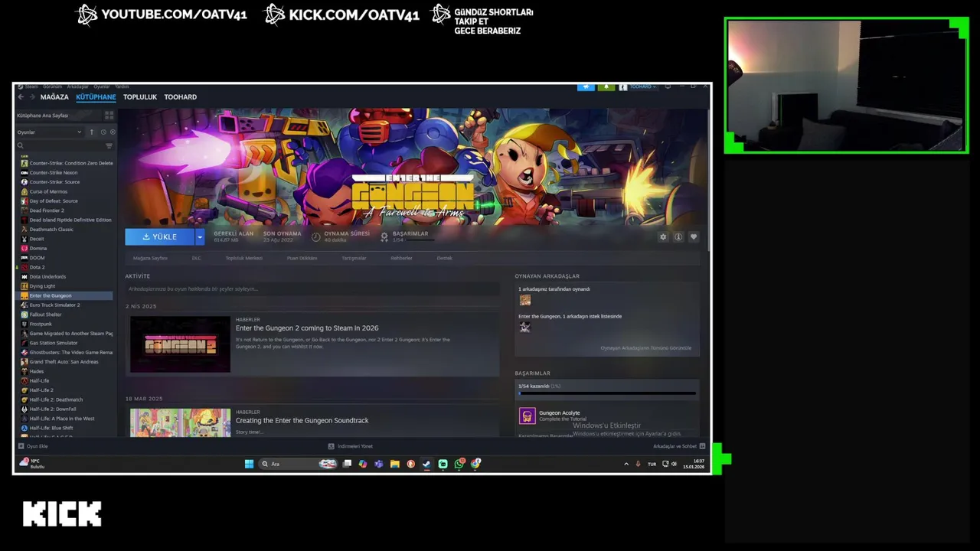Open Creating the Enter the Gungeon Soundtrack article

pos(302,420)
